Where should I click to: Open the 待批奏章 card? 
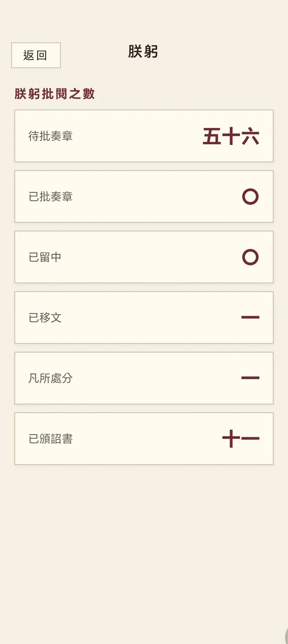point(144,136)
